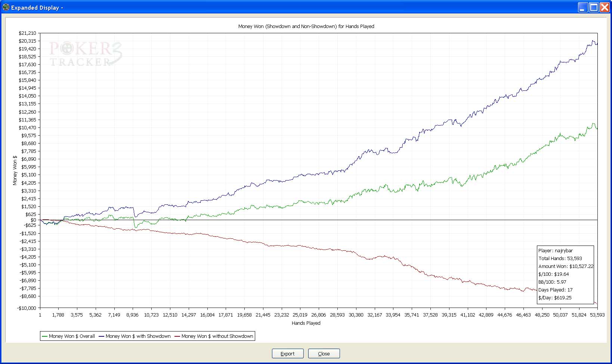This screenshot has height=364, width=612.
Task: Select the green Money Won $ Overall legend marker
Action: (44, 336)
